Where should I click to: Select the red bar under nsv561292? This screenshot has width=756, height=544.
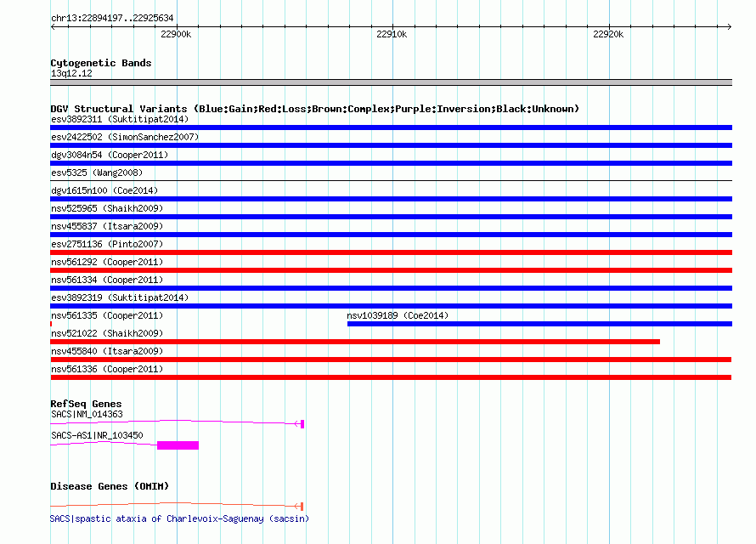[x=391, y=270]
